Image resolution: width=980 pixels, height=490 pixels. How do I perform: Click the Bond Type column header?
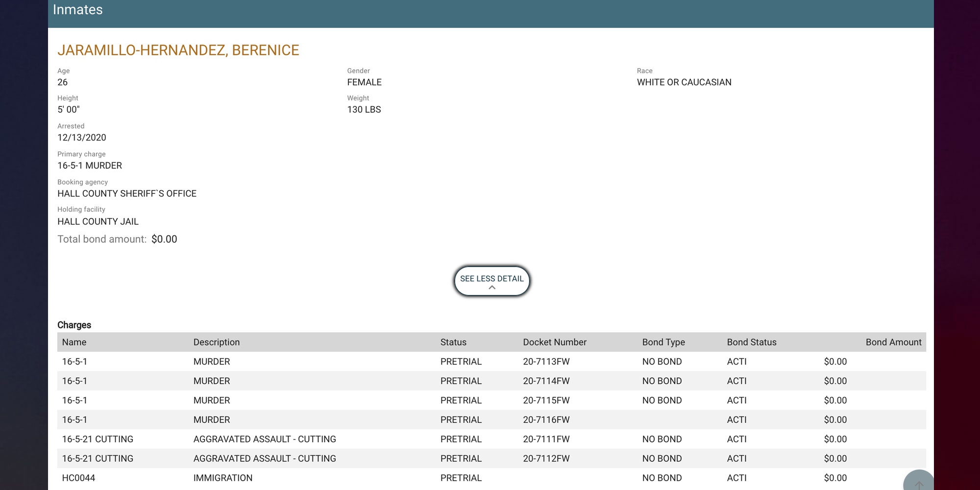[x=663, y=342]
